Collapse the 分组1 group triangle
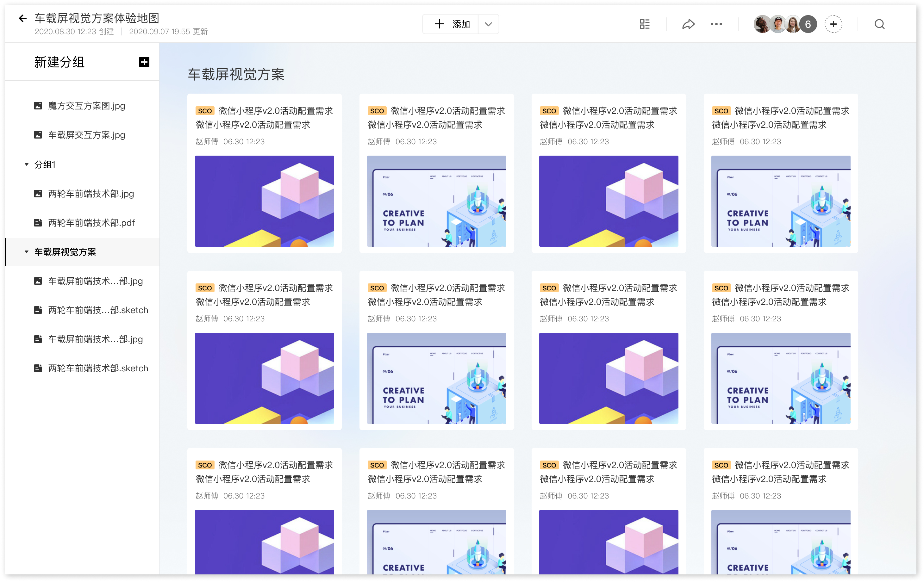Image resolution: width=924 pixels, height=582 pixels. (26, 164)
